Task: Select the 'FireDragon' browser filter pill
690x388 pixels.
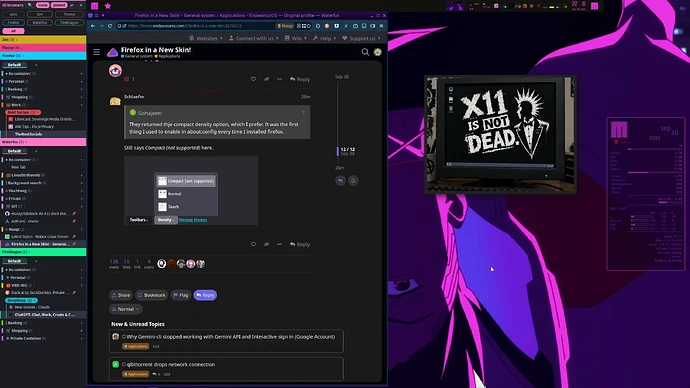Action: coord(70,22)
